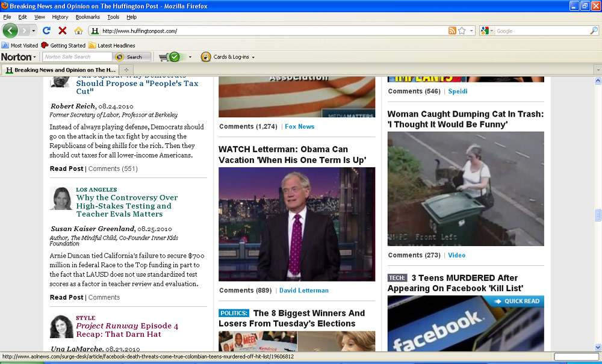Open the Letterman Obama vacation headline
This screenshot has width=602, height=364.
292,155
